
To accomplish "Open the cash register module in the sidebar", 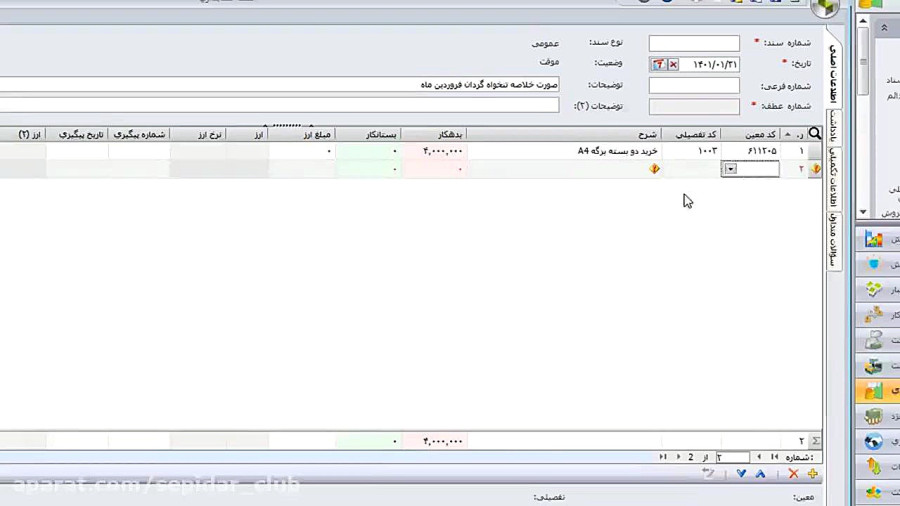I will pos(874,365).
